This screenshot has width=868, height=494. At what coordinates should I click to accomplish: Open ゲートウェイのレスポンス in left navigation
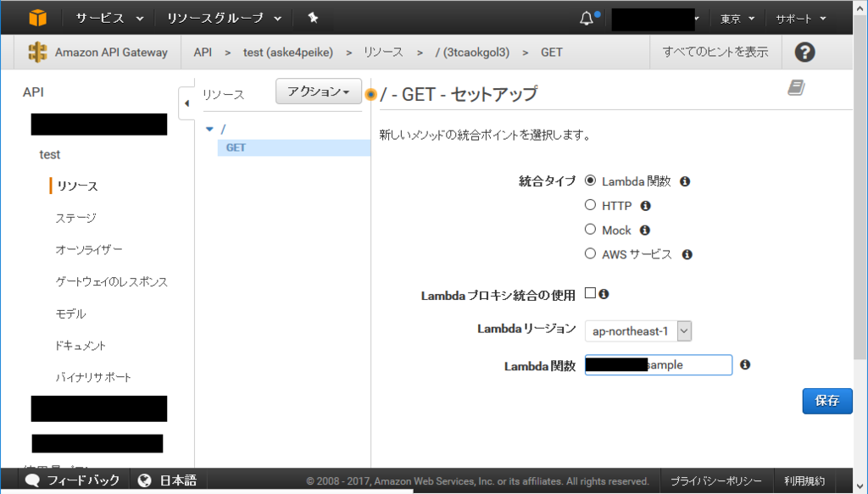pos(111,281)
